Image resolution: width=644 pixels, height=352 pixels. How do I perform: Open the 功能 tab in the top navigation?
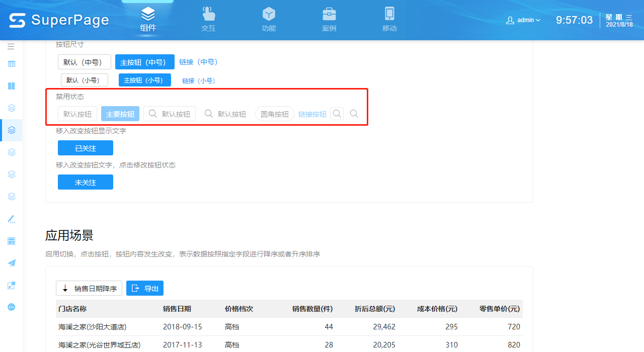(x=269, y=20)
